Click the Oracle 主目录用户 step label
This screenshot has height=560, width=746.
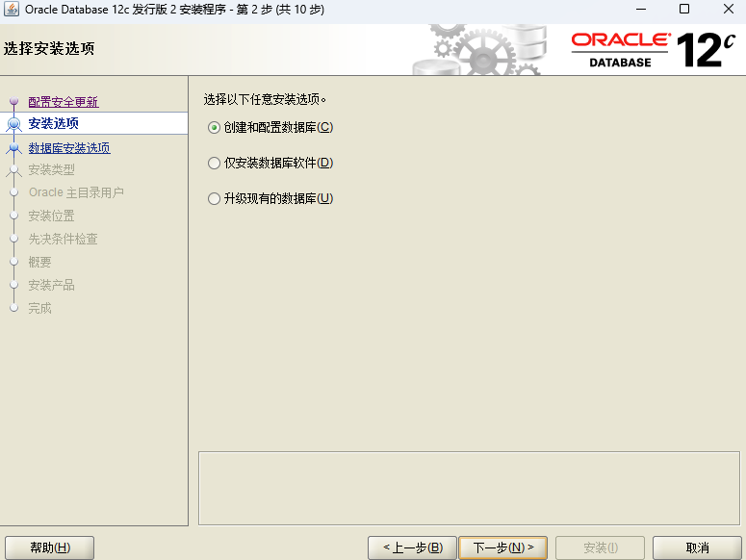(x=76, y=192)
